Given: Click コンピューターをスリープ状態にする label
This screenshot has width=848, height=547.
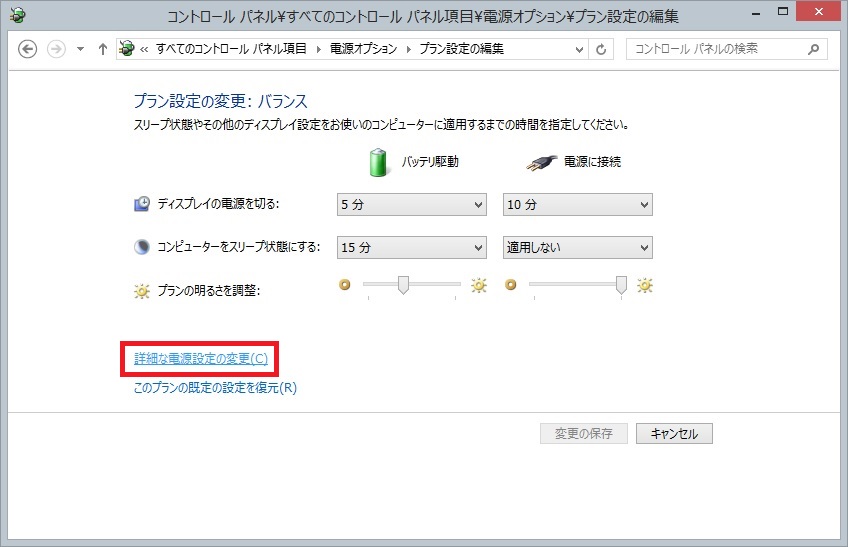Looking at the screenshot, I should 238,247.
